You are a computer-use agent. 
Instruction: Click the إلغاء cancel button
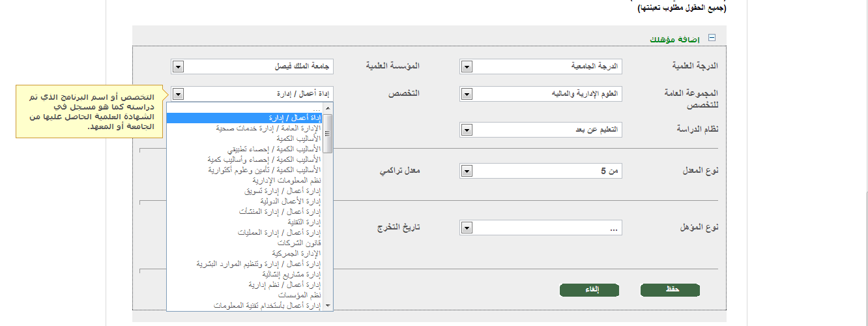point(589,290)
